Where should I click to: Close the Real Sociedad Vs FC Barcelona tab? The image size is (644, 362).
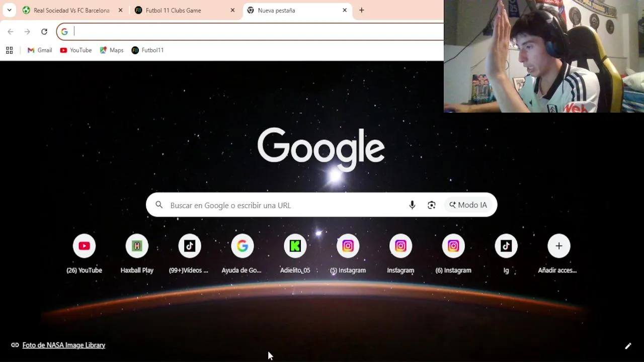120,10
